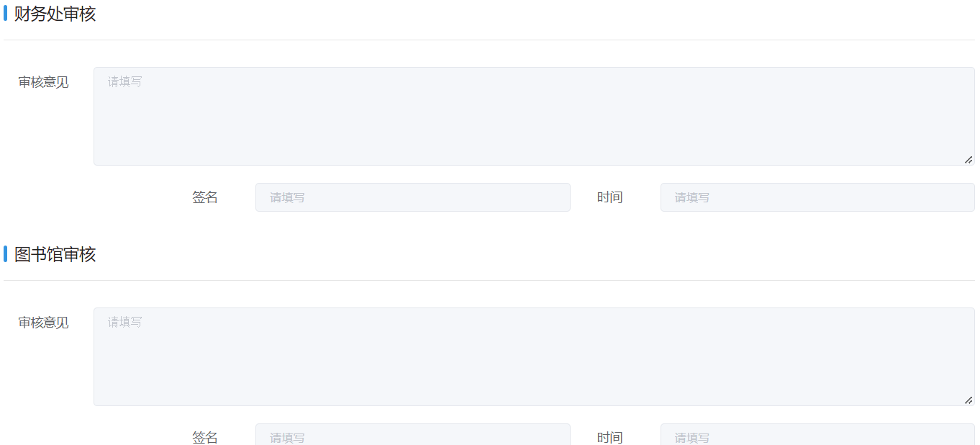
Task: Click the 时间 label in 财务处审核 section
Action: click(609, 197)
